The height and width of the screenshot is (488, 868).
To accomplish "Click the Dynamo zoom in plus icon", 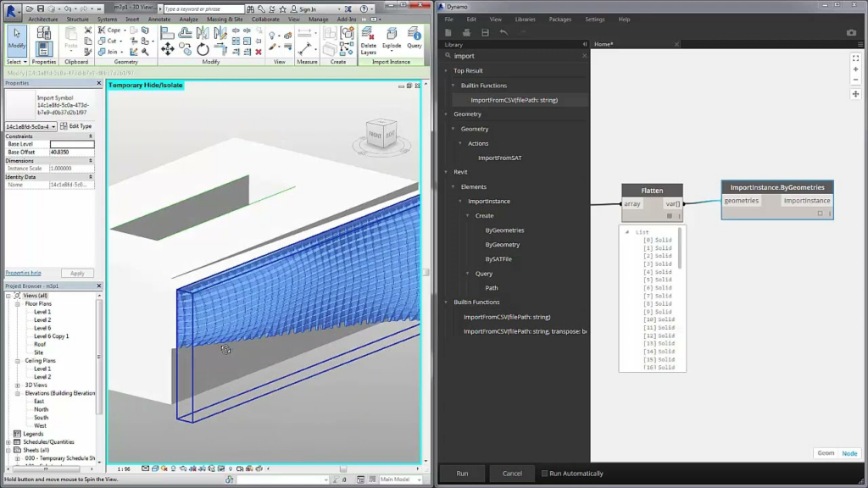I will pos(856,69).
